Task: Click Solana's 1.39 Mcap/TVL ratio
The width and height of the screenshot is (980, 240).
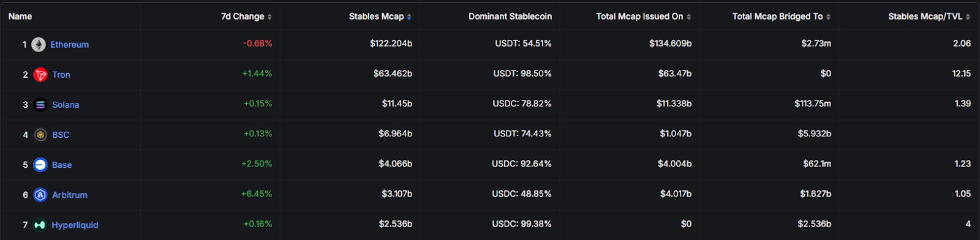Action: [962, 103]
